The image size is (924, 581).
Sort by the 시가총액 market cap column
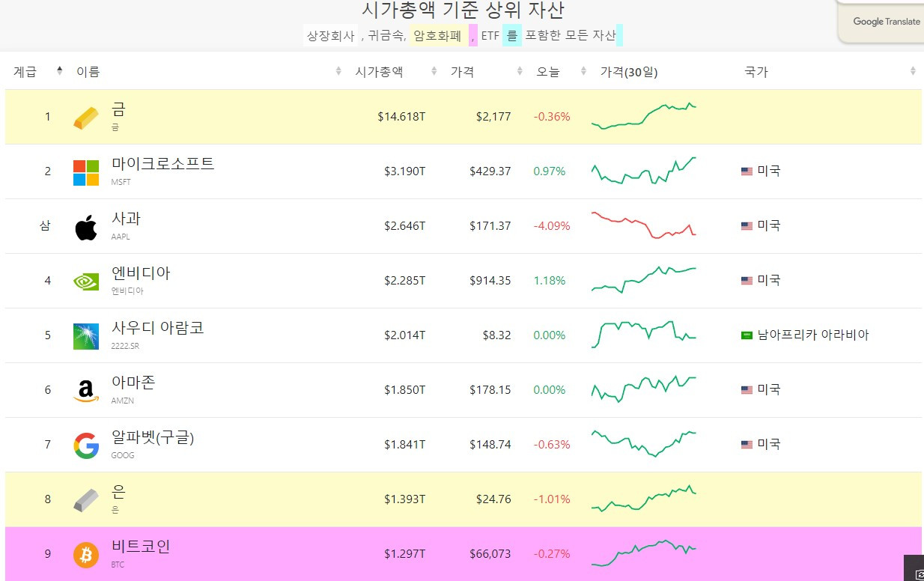[394, 72]
